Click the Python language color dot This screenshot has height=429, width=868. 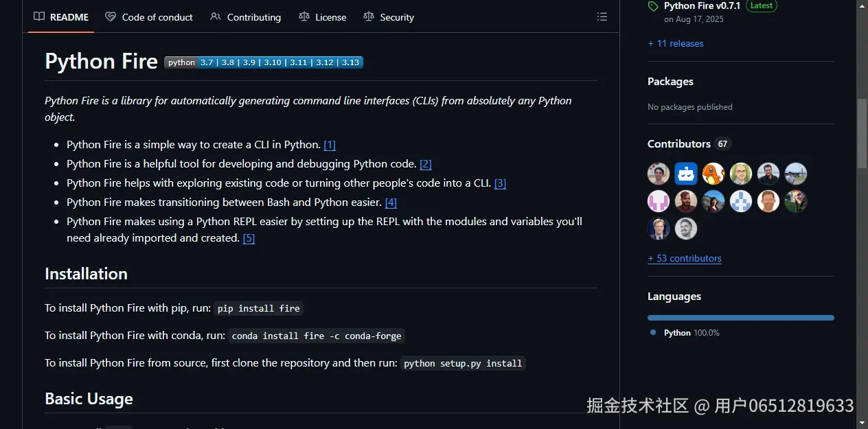click(653, 332)
